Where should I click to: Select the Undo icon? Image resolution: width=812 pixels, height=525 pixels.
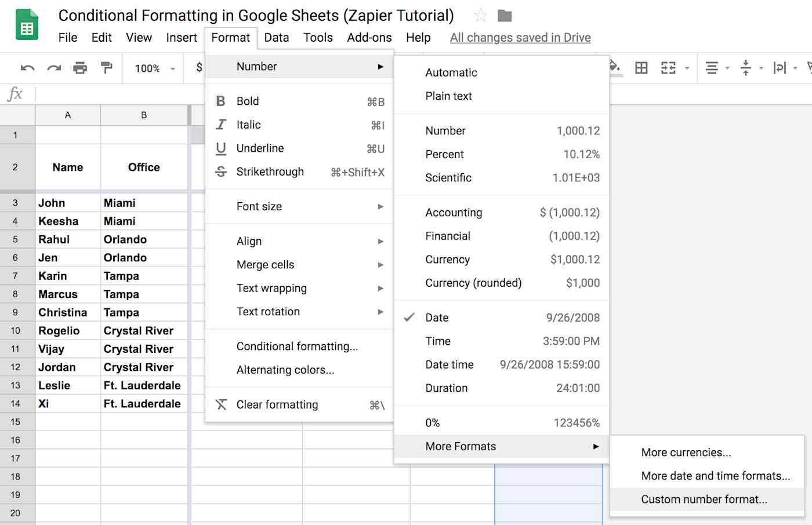click(26, 68)
